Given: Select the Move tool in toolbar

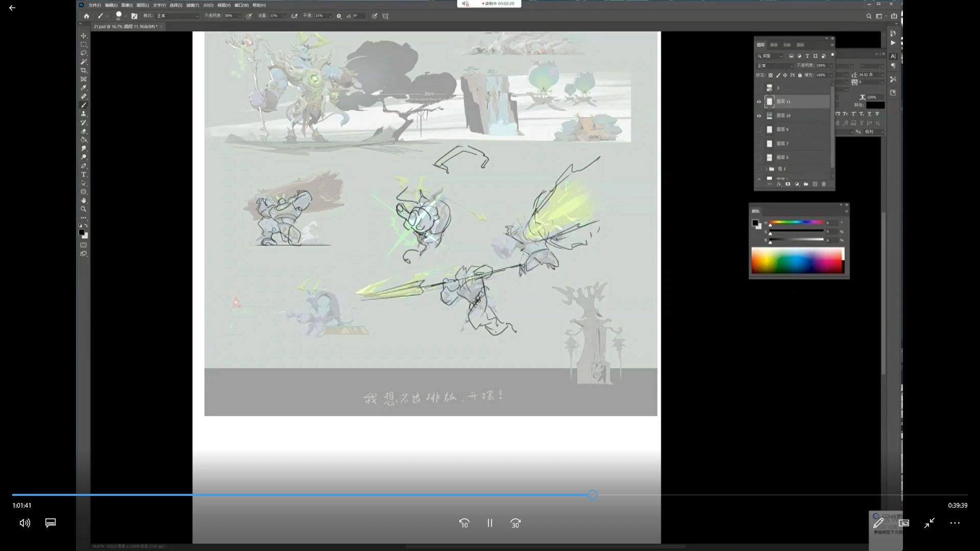Looking at the screenshot, I should [x=84, y=36].
